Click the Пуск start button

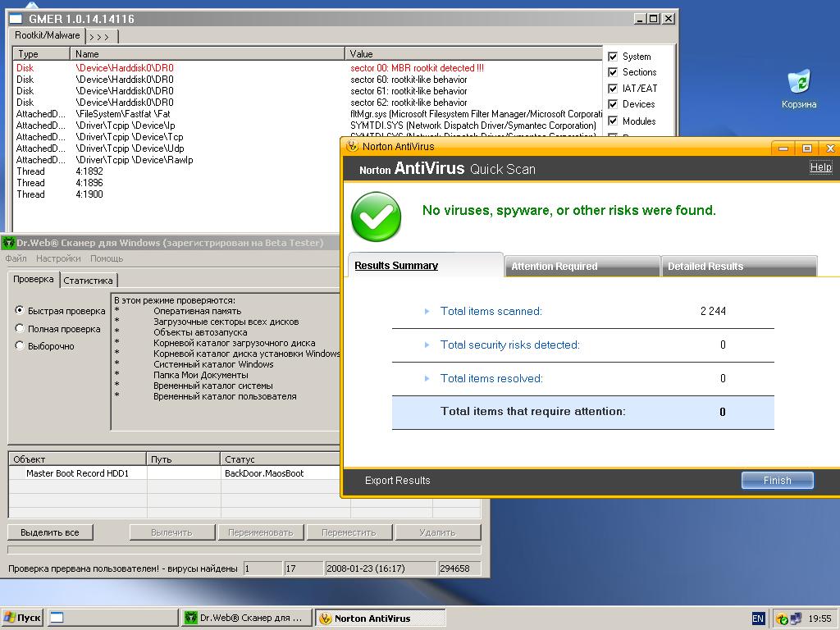[x=22, y=618]
